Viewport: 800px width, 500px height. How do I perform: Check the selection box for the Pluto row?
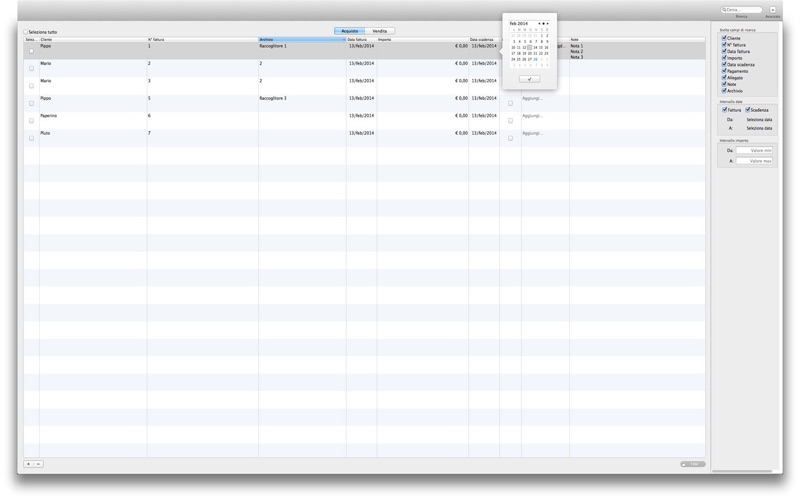tap(32, 138)
